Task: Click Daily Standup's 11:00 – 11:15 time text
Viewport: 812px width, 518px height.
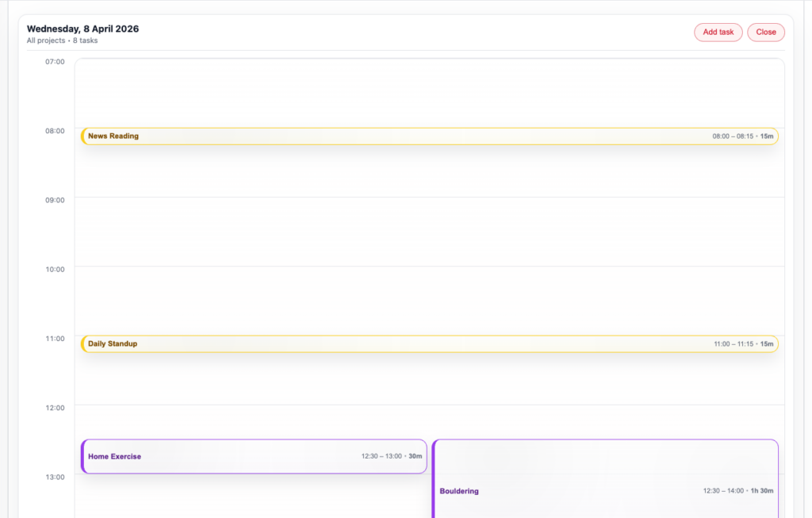Action: [733, 344]
